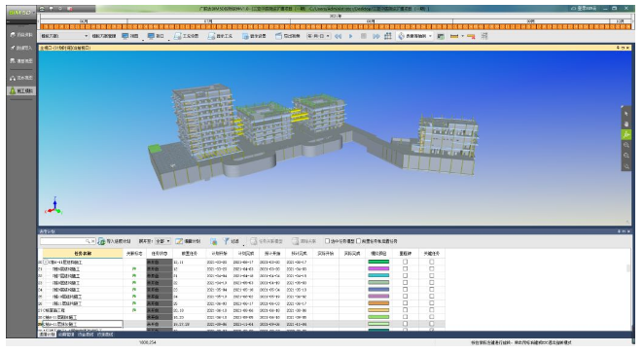Switch to the first schedule plan bottom tab
Viewport: 644px width, 353px height.
pyautogui.click(x=47, y=335)
